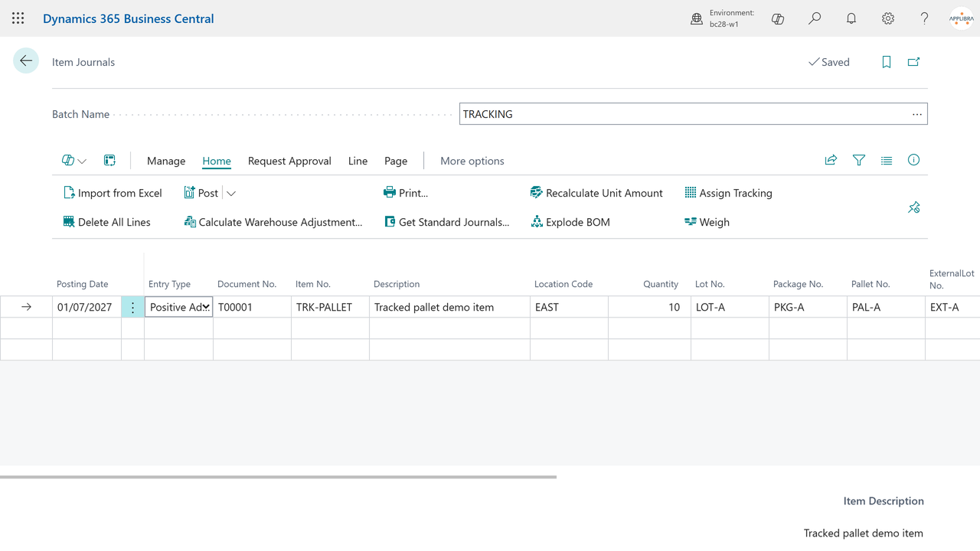Click Explode BOM
This screenshot has width=980, height=551.
point(570,222)
